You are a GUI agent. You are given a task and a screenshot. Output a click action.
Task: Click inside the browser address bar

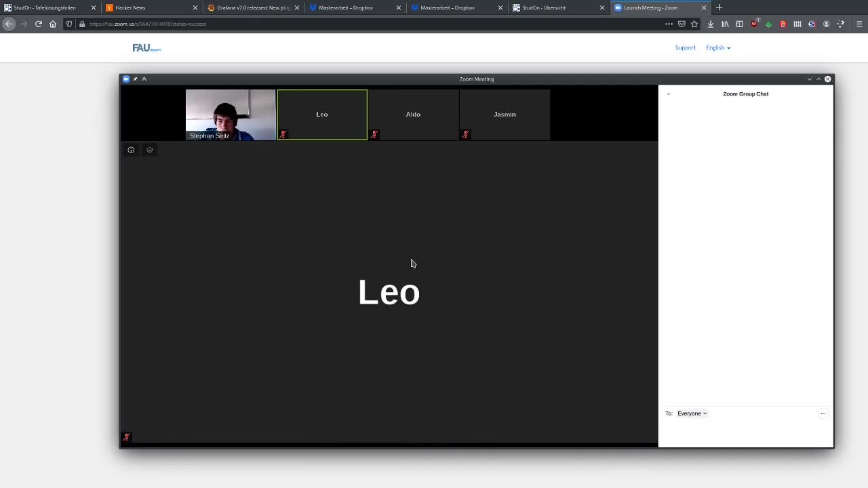pyautogui.click(x=271, y=24)
